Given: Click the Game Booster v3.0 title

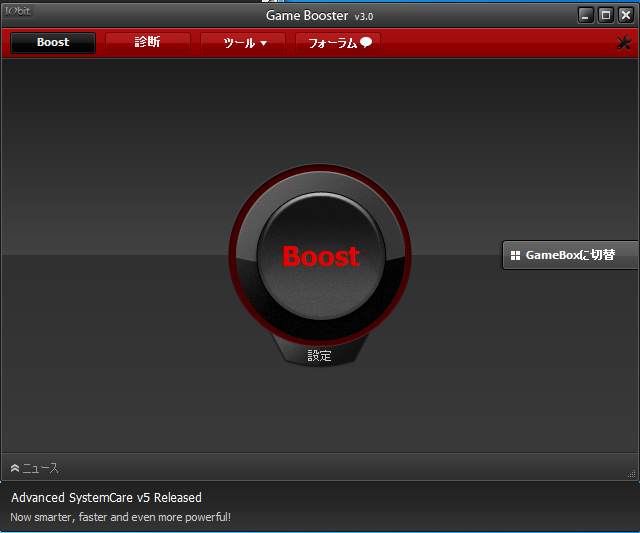Looking at the screenshot, I should tap(320, 16).
